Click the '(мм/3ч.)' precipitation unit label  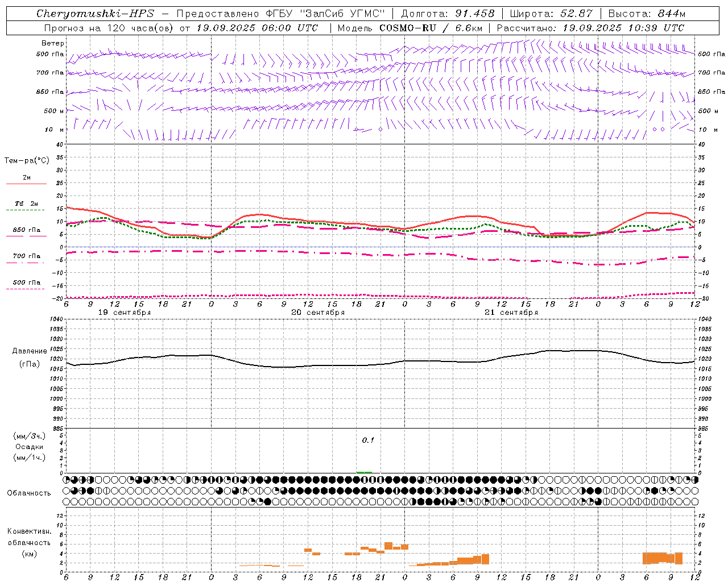point(29,436)
